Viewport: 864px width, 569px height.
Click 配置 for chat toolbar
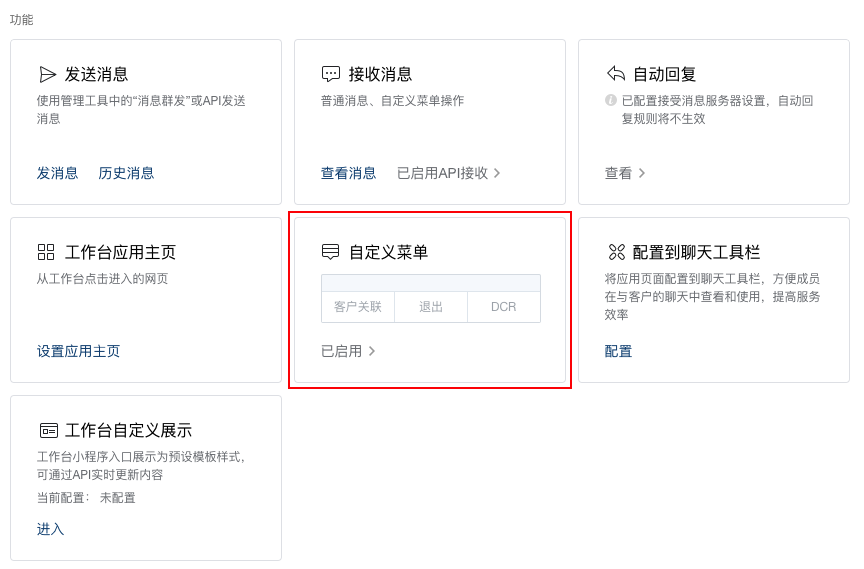pos(618,351)
